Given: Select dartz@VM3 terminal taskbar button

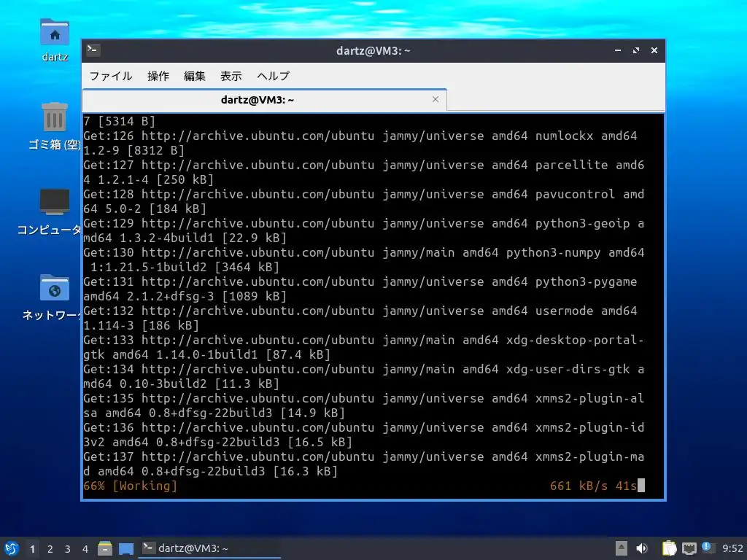Looking at the screenshot, I should (x=209, y=548).
